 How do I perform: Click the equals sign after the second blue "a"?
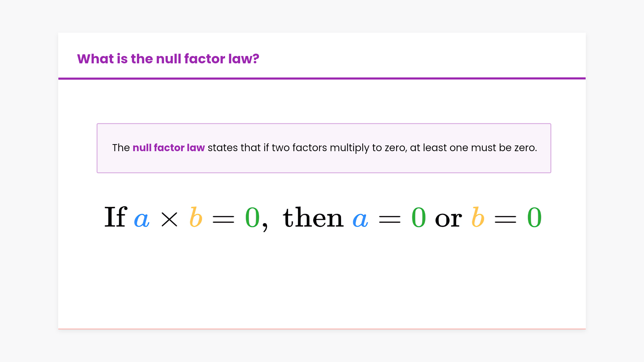point(389,220)
